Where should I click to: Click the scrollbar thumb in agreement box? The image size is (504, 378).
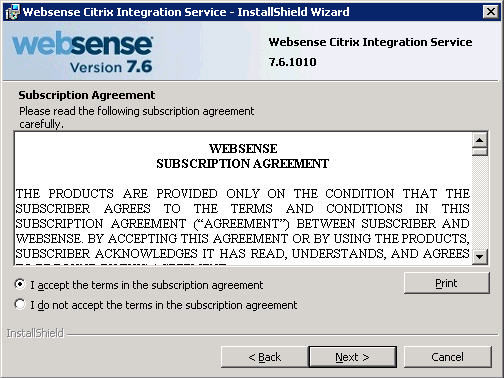point(480,152)
